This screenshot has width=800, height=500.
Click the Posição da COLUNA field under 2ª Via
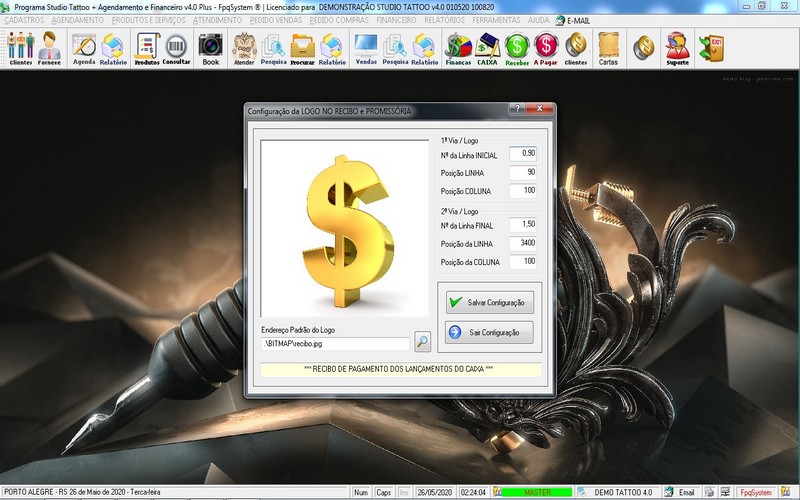pyautogui.click(x=523, y=261)
